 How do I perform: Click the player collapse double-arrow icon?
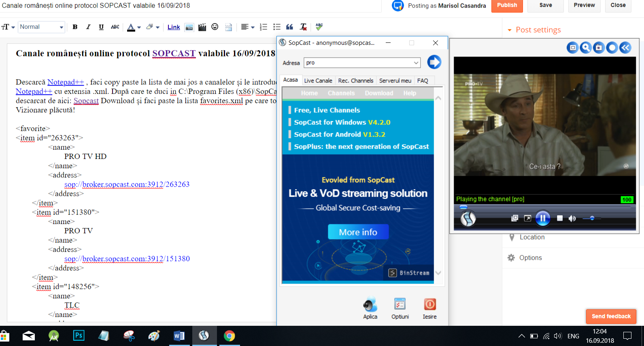coord(625,48)
